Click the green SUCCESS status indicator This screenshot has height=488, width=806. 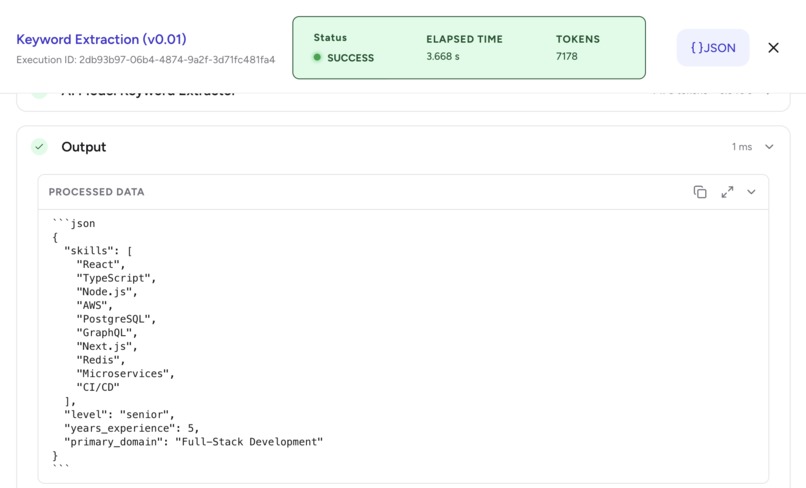(344, 58)
